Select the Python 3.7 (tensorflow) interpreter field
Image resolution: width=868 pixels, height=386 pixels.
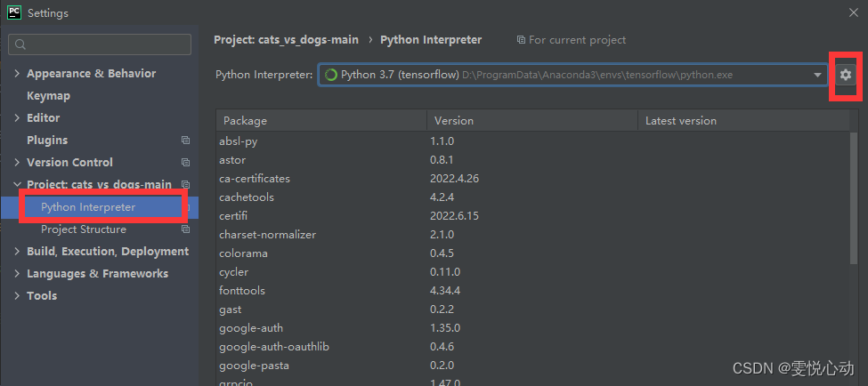[572, 75]
